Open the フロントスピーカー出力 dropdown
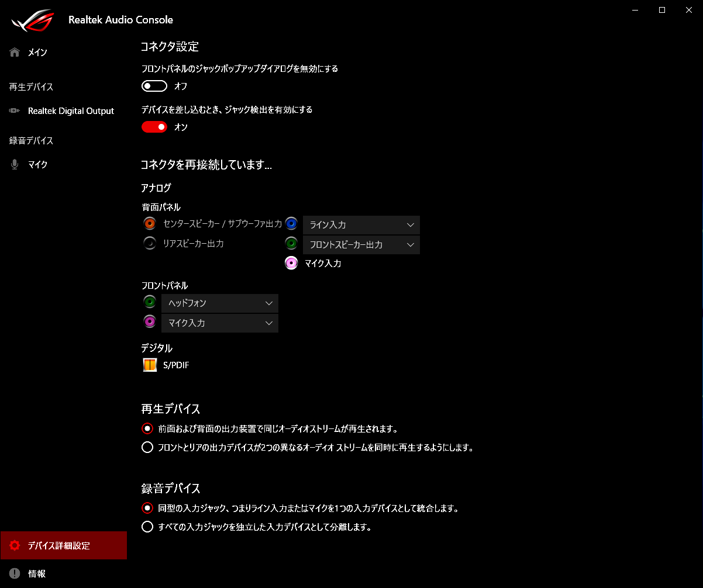This screenshot has height=588, width=703. tap(361, 245)
